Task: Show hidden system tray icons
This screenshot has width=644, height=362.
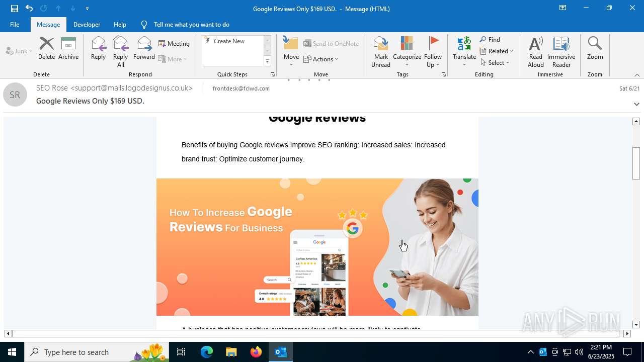Action: tap(530, 352)
